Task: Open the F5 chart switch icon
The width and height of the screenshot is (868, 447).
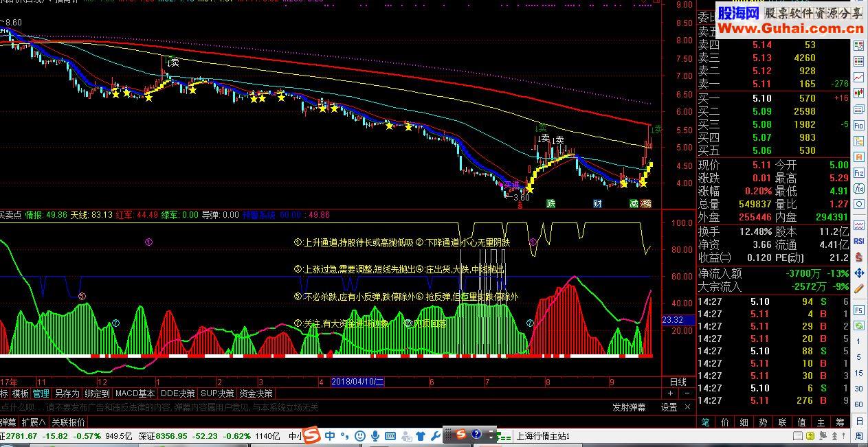Action: click(858, 309)
